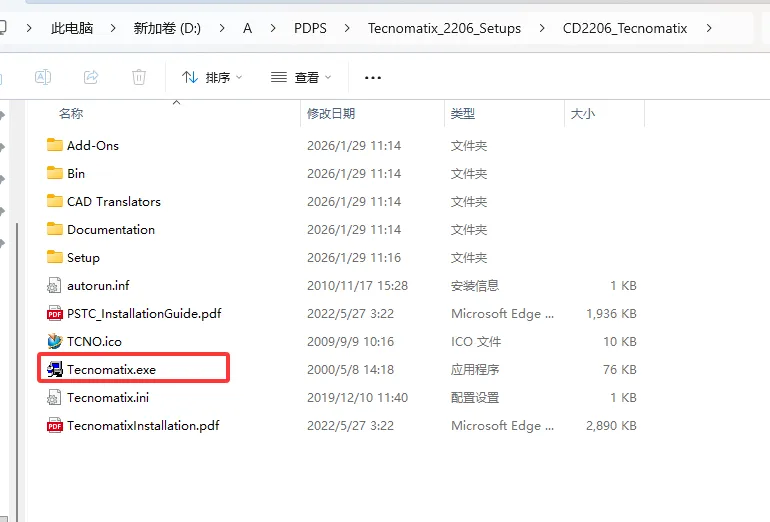The height and width of the screenshot is (522, 770).
Task: Click the PDPS breadcrumb
Action: [310, 28]
